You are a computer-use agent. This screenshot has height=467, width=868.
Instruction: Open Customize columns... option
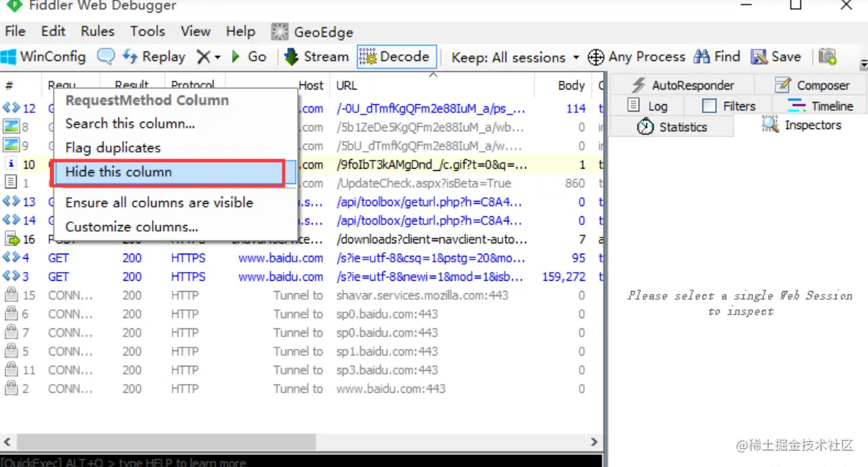coord(132,227)
